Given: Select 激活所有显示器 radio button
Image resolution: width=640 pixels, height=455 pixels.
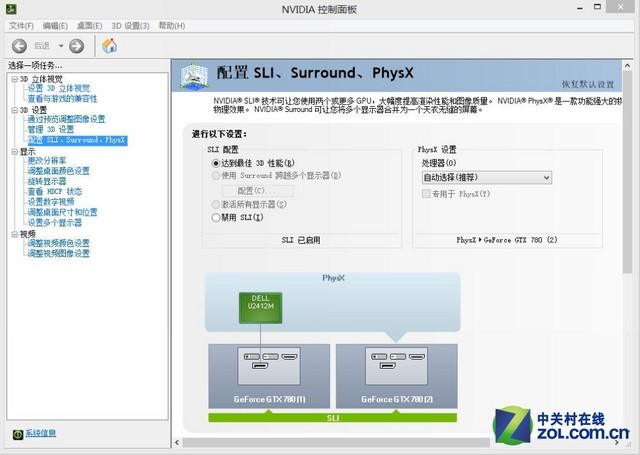Looking at the screenshot, I should [216, 204].
